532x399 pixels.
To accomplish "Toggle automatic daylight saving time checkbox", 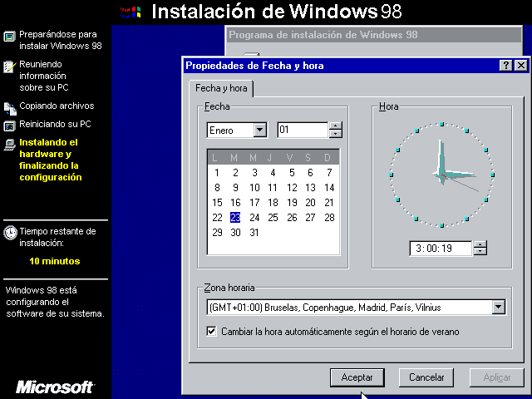I will point(211,331).
